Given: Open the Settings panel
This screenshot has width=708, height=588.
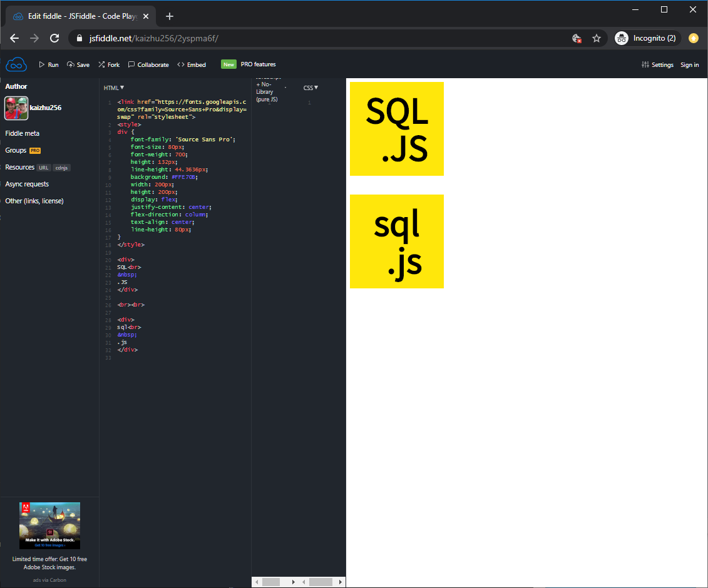Looking at the screenshot, I should pos(657,64).
